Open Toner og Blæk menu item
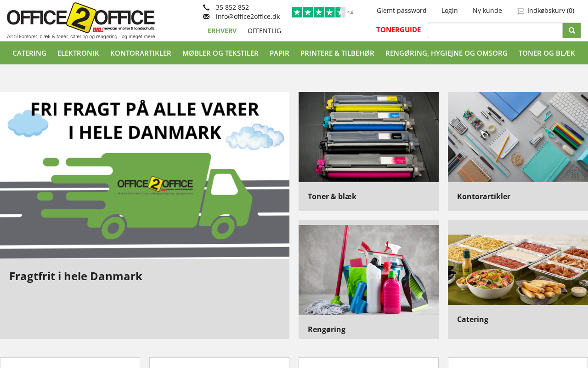 click(547, 53)
